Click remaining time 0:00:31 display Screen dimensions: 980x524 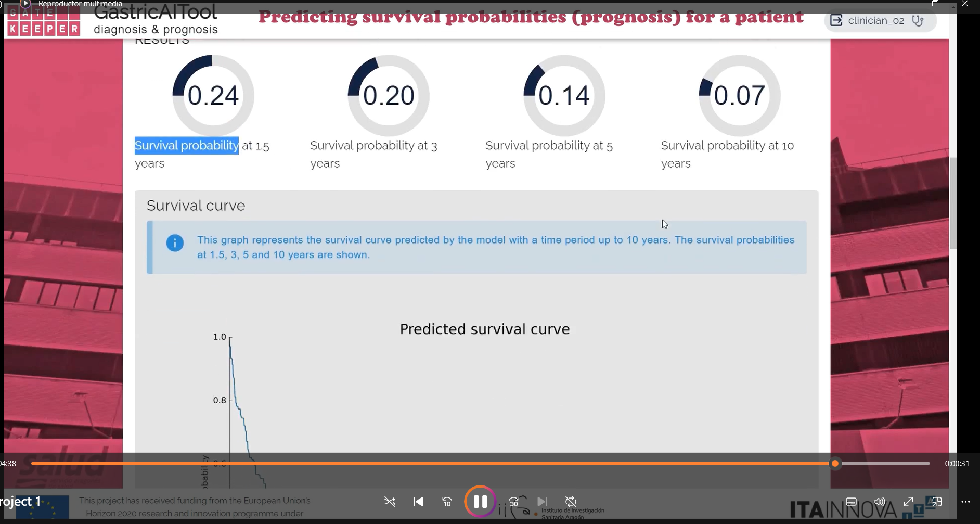(957, 463)
